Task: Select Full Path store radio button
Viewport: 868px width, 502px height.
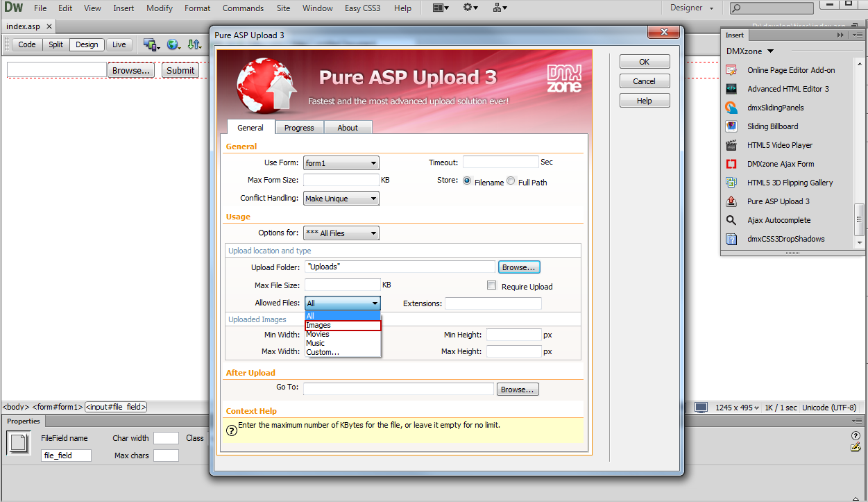Action: pos(511,181)
